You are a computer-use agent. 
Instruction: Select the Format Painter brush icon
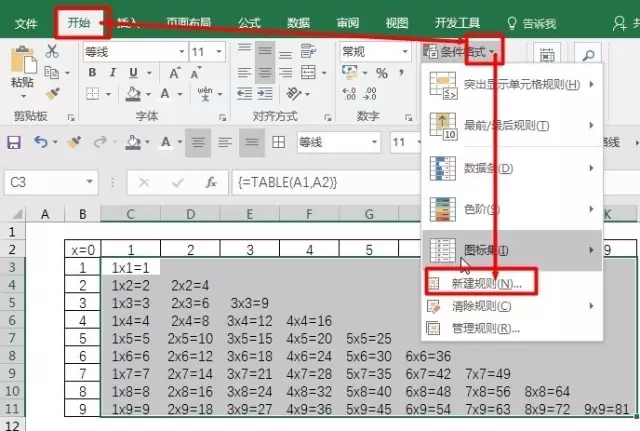[53, 93]
